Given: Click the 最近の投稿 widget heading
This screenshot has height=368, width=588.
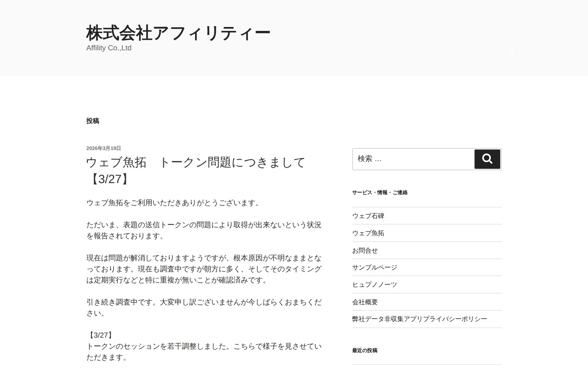Looking at the screenshot, I should point(364,351).
